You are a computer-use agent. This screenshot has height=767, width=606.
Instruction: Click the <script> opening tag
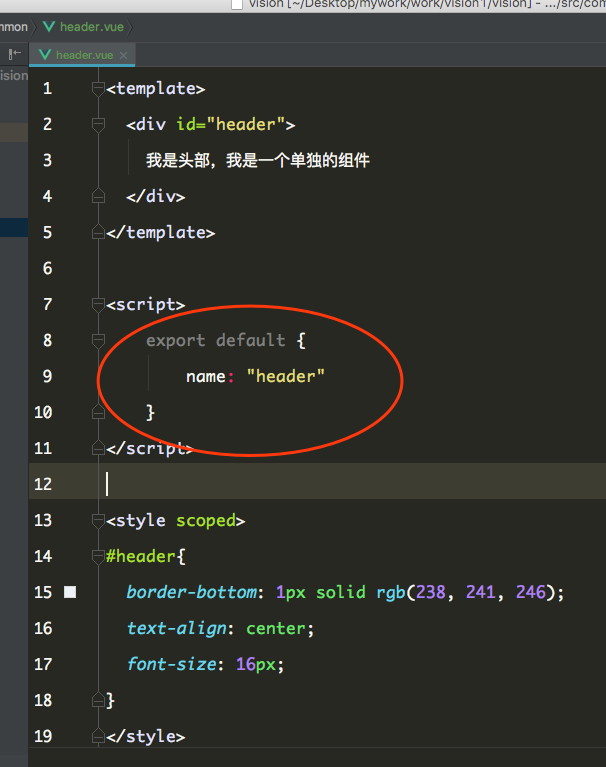pyautogui.click(x=146, y=305)
